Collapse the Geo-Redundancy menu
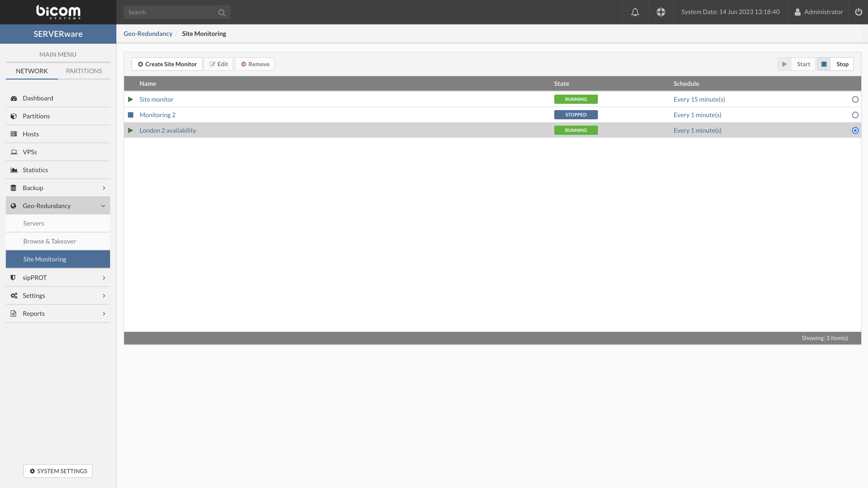The width and height of the screenshot is (868, 488). click(103, 206)
